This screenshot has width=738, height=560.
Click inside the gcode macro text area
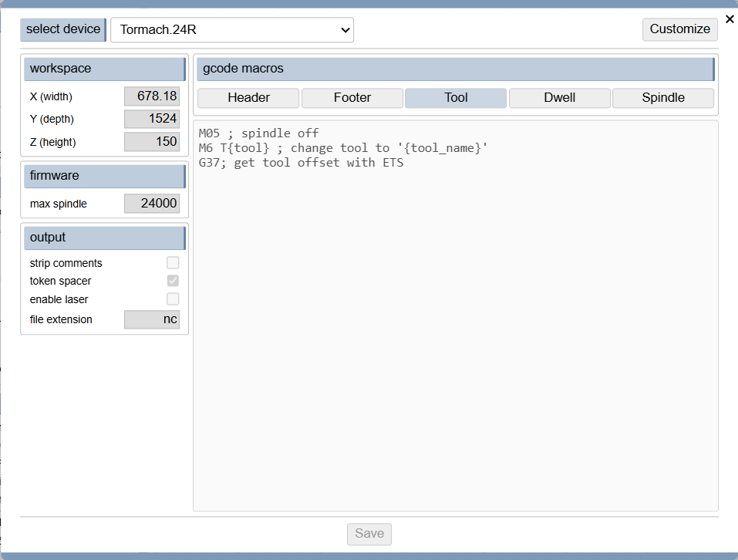coord(455,324)
